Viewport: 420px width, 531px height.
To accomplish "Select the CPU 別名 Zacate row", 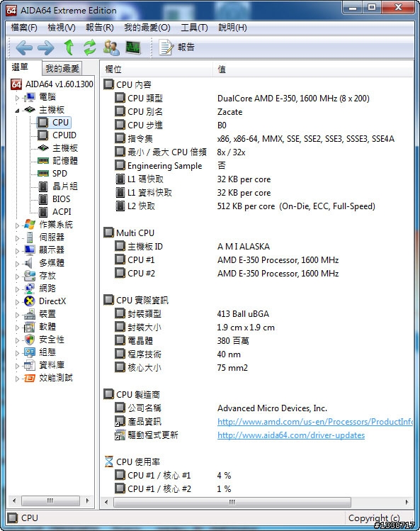I will [x=257, y=112].
